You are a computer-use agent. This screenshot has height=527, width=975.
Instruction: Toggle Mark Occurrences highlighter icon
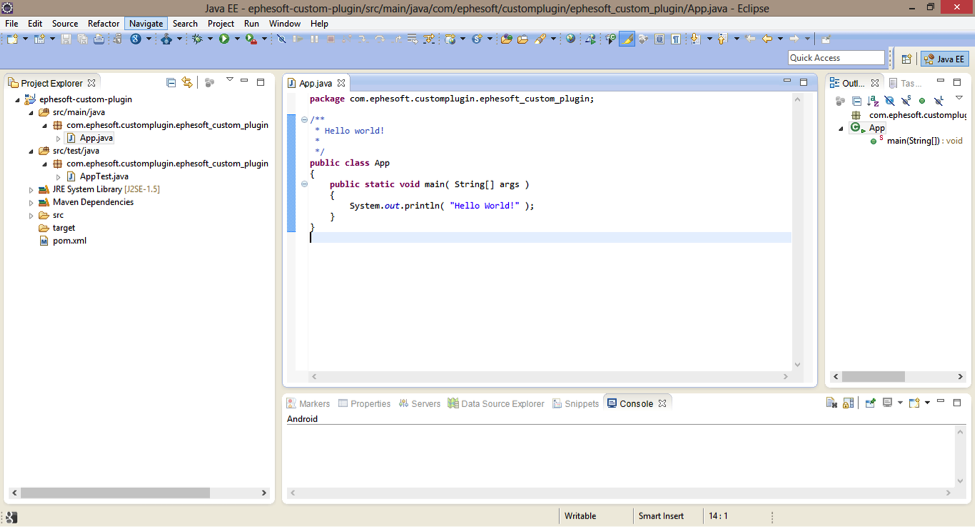(627, 39)
